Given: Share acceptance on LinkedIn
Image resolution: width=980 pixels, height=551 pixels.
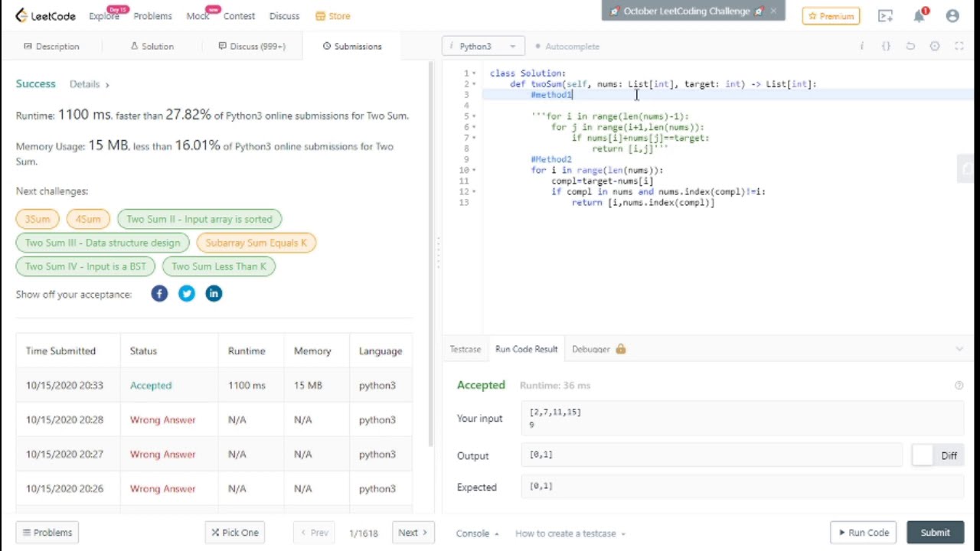Looking at the screenshot, I should tap(214, 294).
